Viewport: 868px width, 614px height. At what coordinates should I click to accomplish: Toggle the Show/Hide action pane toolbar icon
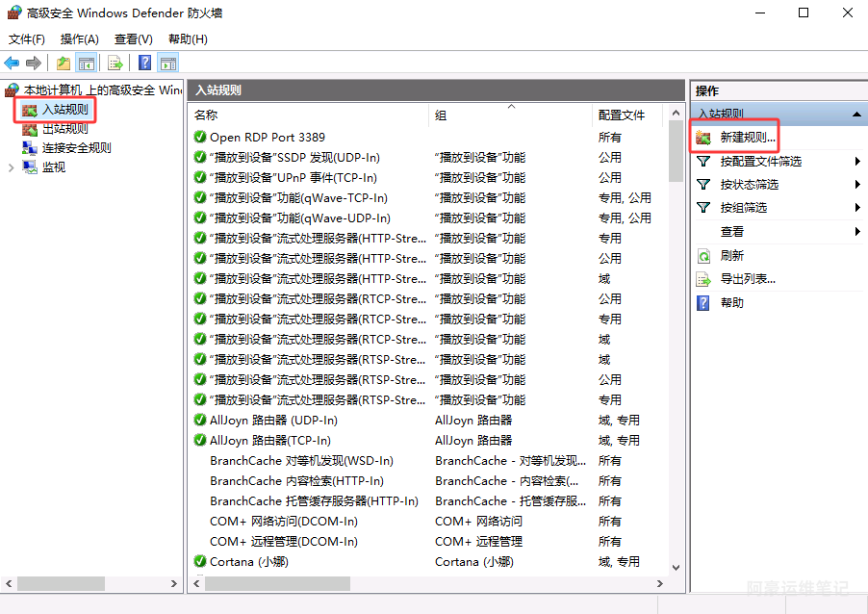pos(168,64)
